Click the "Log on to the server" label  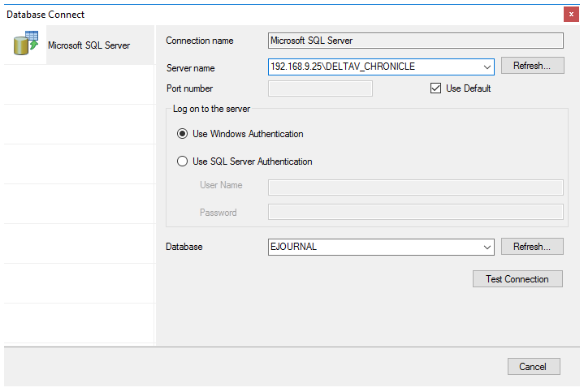211,109
